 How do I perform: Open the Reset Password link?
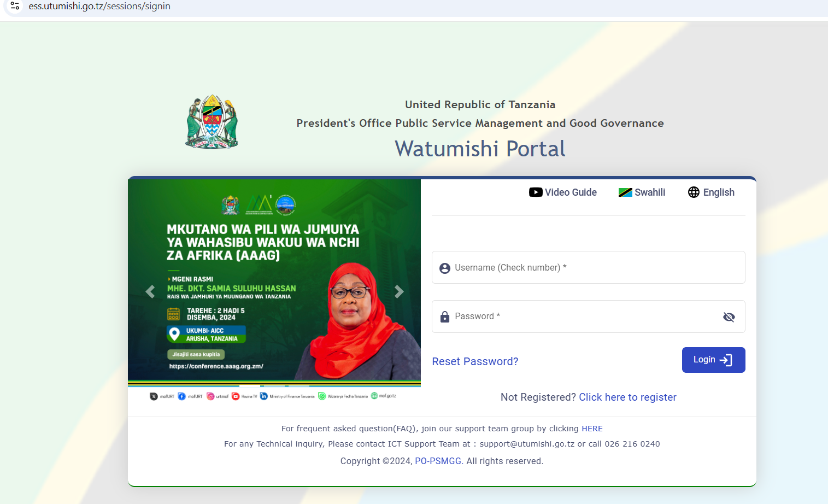point(475,361)
